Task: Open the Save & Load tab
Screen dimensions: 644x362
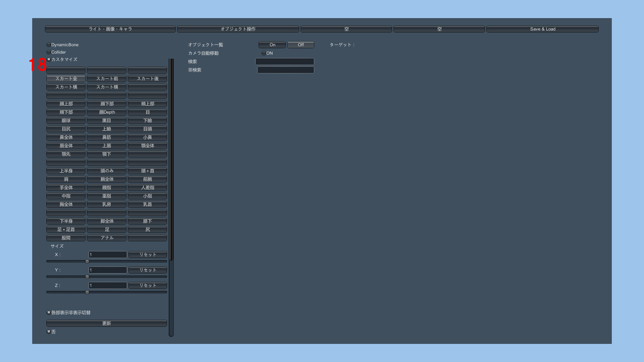Action: point(542,29)
